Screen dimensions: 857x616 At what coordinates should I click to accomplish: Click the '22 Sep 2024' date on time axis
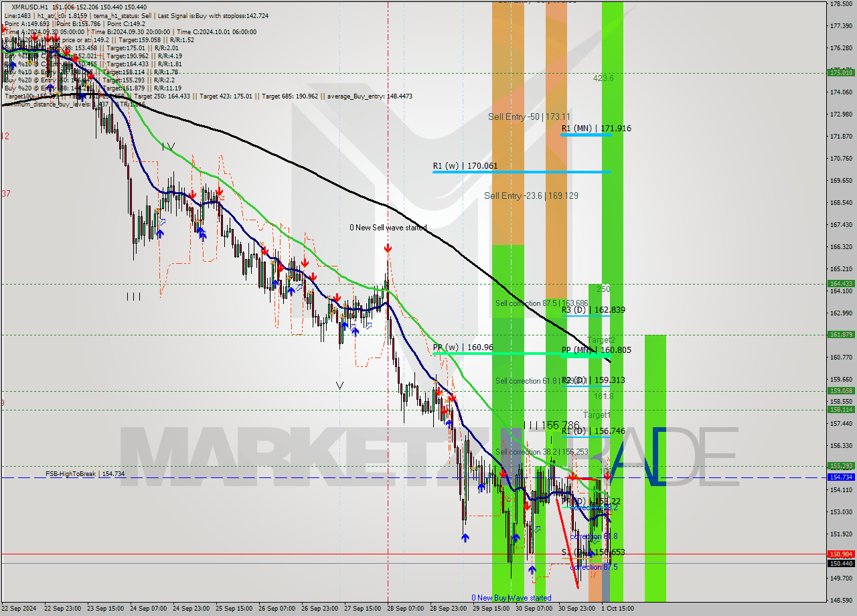point(19,609)
